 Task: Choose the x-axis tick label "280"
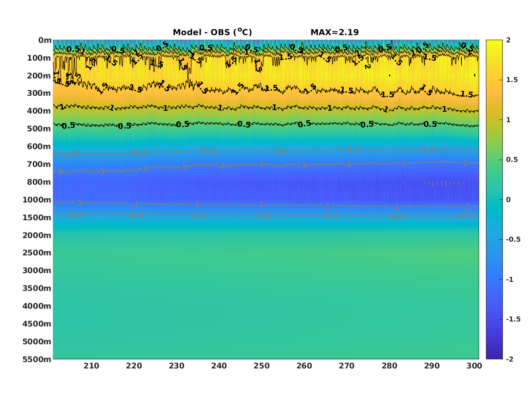point(389,366)
